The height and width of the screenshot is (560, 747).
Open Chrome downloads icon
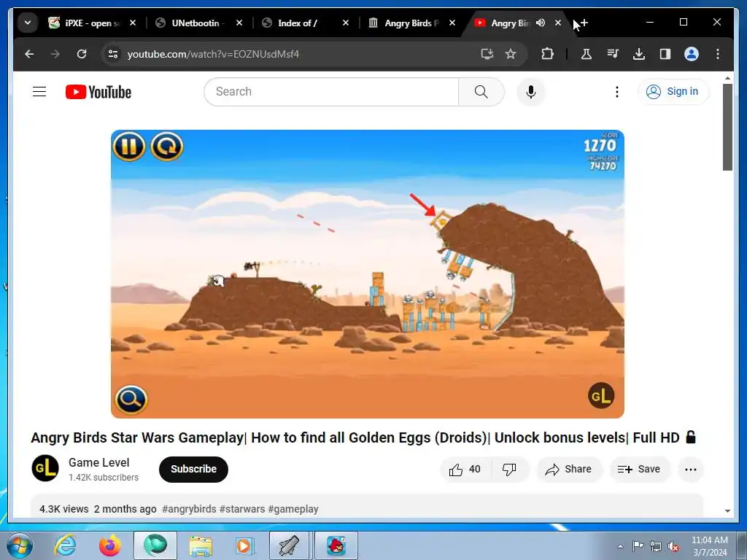point(639,54)
